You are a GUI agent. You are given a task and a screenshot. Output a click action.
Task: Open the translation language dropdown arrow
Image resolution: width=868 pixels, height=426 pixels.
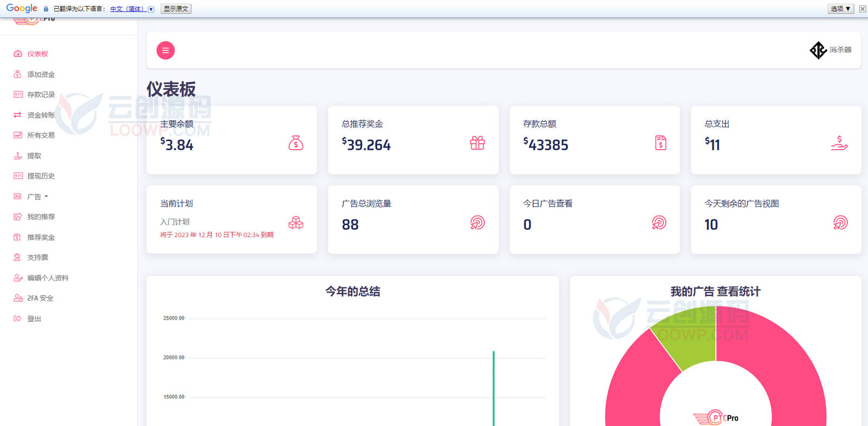point(151,9)
